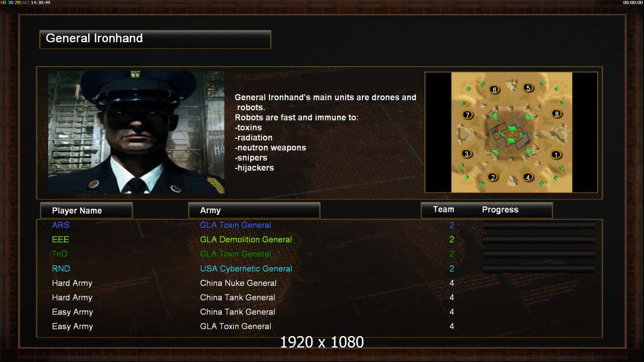This screenshot has width=644, height=362.
Task: Click start position marker 5 on minimap
Action: coord(528,87)
